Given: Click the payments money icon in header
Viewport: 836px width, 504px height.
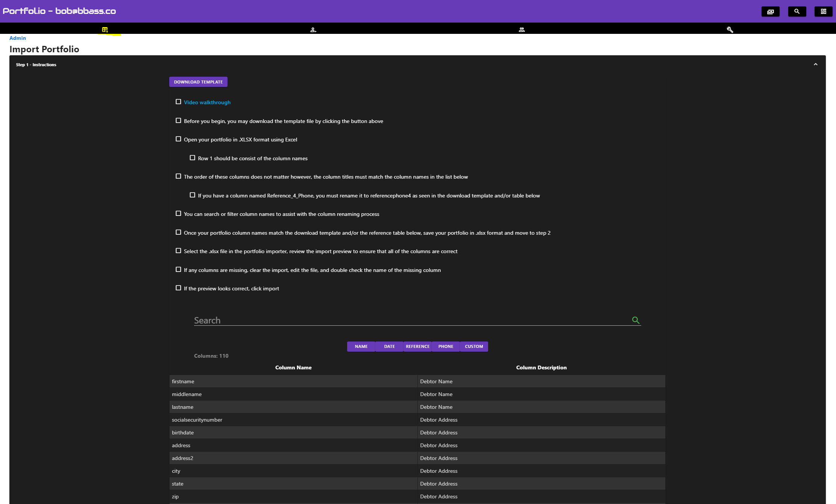Looking at the screenshot, I should [x=770, y=11].
